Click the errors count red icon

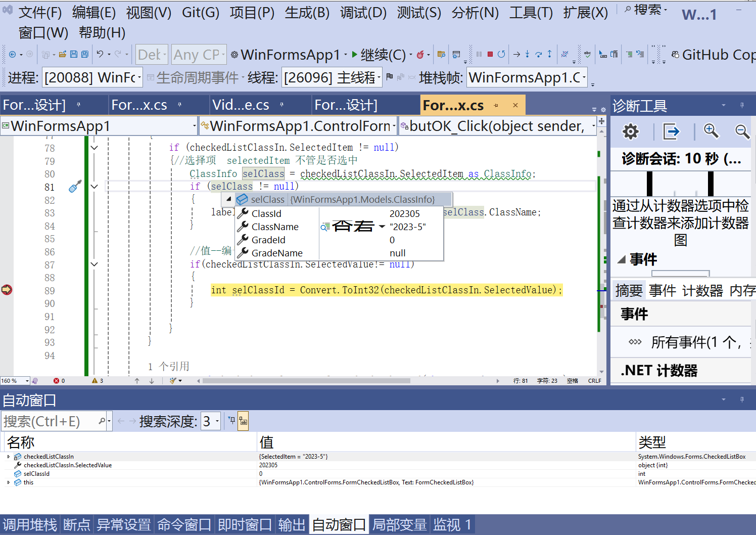click(x=56, y=381)
